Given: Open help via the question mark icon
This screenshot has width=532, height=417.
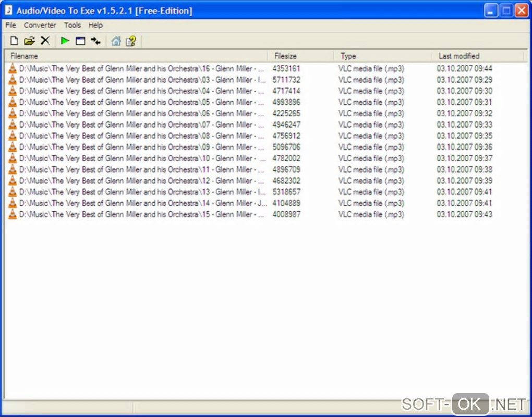Looking at the screenshot, I should click(x=131, y=41).
